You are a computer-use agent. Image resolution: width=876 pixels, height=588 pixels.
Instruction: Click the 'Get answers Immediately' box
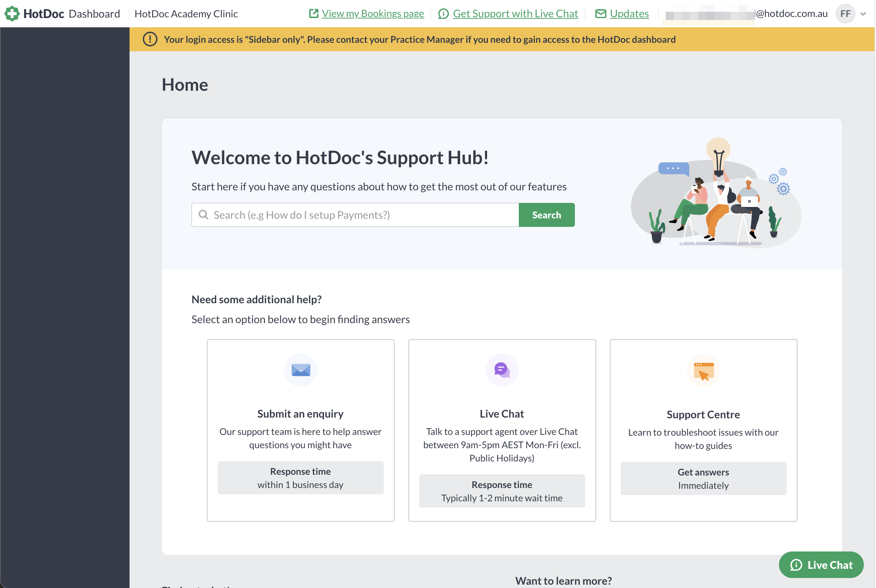point(703,478)
